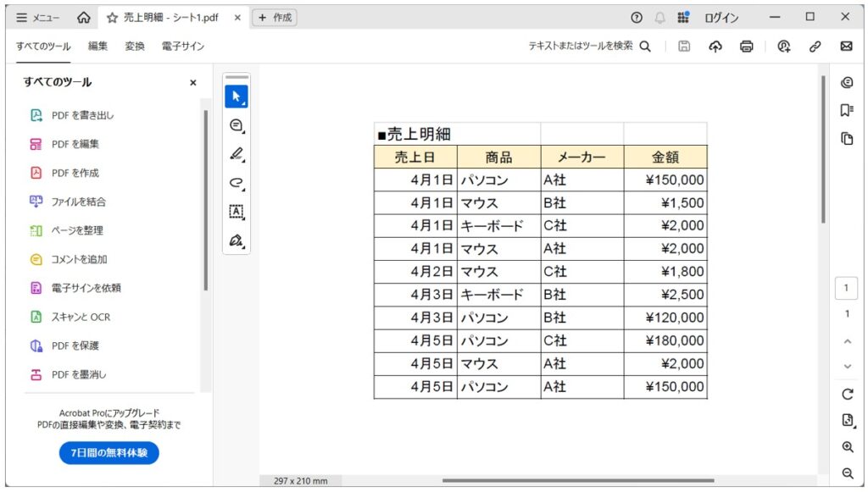
Task: Click the rotate page icon
Action: coord(847,394)
